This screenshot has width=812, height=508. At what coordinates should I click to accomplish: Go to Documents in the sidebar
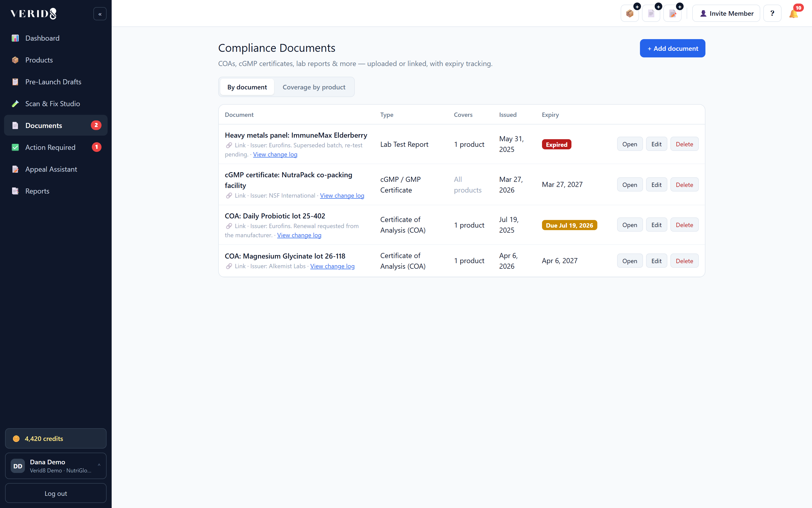coord(56,125)
